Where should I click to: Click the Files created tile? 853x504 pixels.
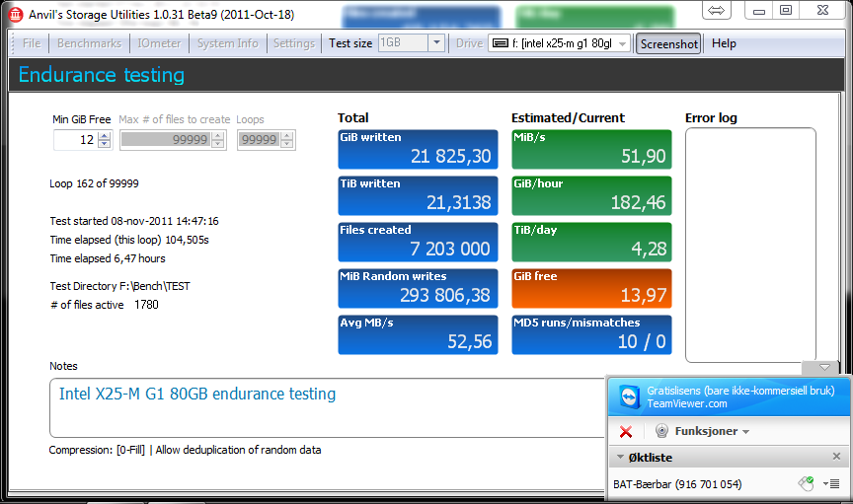[x=418, y=242]
